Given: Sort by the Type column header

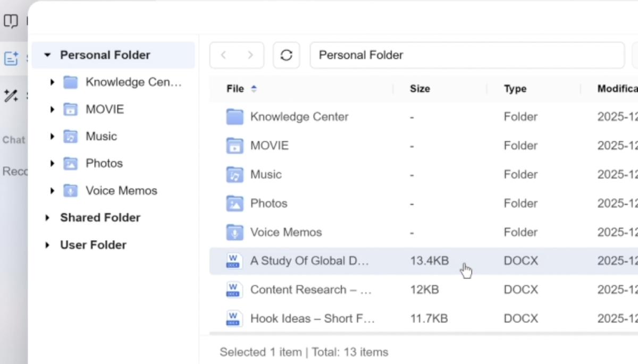Looking at the screenshot, I should [515, 89].
